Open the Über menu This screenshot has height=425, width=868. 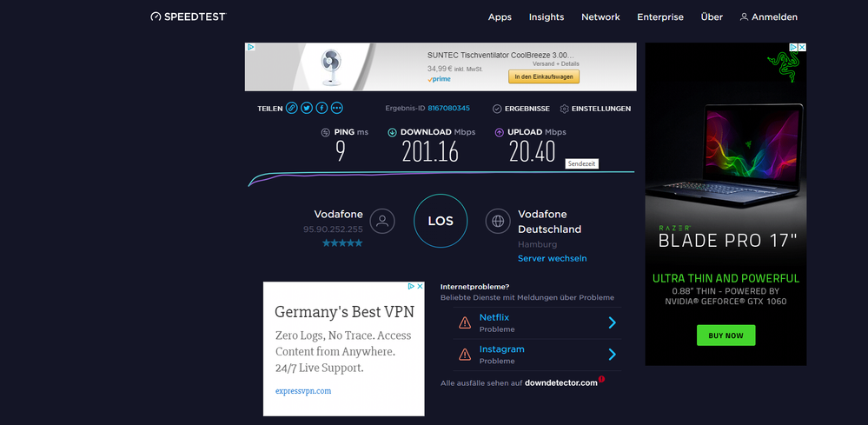[712, 17]
